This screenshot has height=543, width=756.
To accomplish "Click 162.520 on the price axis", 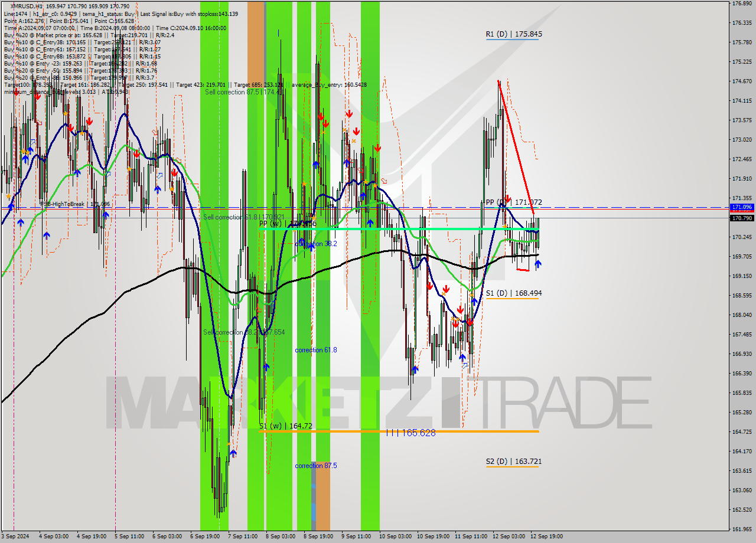I will click(742, 510).
